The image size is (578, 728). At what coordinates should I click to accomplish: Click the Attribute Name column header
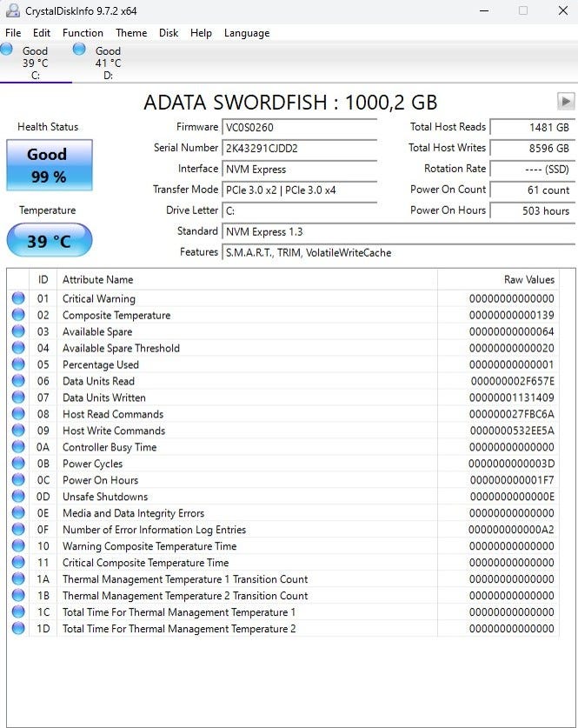coord(247,279)
